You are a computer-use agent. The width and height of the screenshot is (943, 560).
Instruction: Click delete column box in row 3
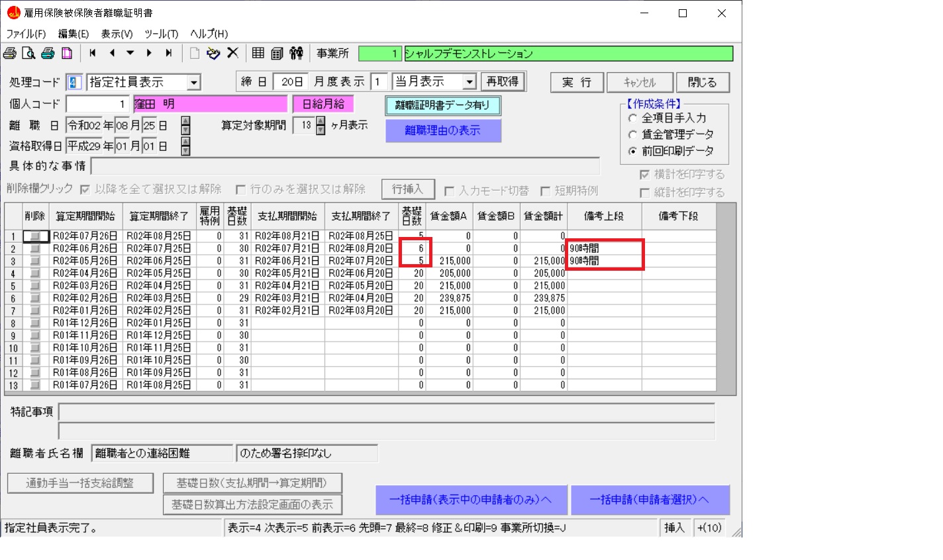coord(34,261)
